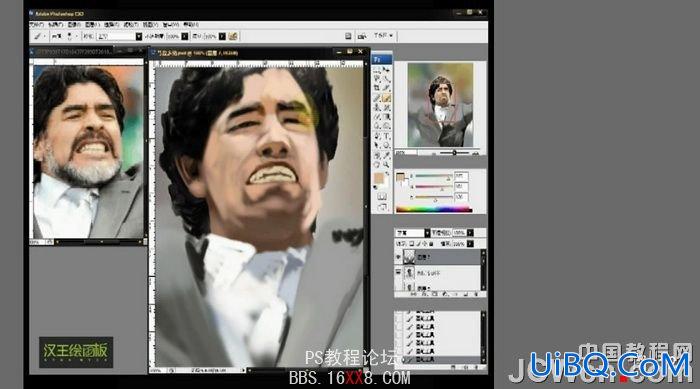Viewport: 700px width, 389px height.
Task: Toggle the lock transparent pixels box
Action: (x=412, y=244)
